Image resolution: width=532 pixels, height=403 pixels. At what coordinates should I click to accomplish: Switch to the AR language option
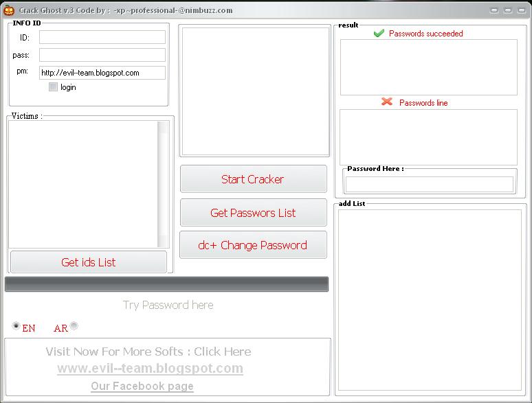74,325
